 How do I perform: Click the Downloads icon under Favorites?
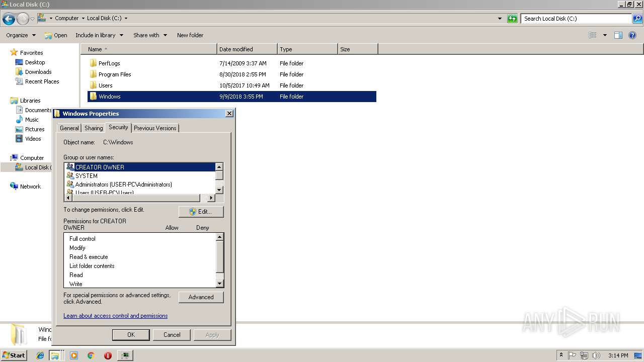point(19,72)
